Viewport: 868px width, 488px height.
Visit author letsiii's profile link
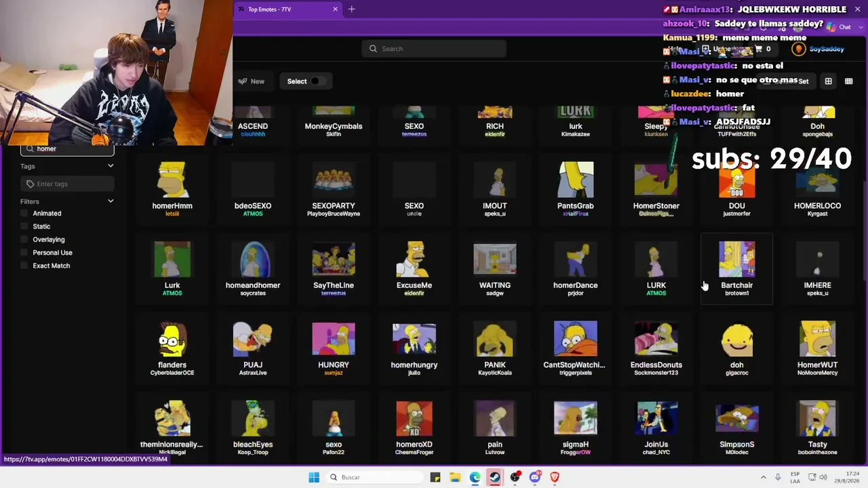(x=172, y=214)
